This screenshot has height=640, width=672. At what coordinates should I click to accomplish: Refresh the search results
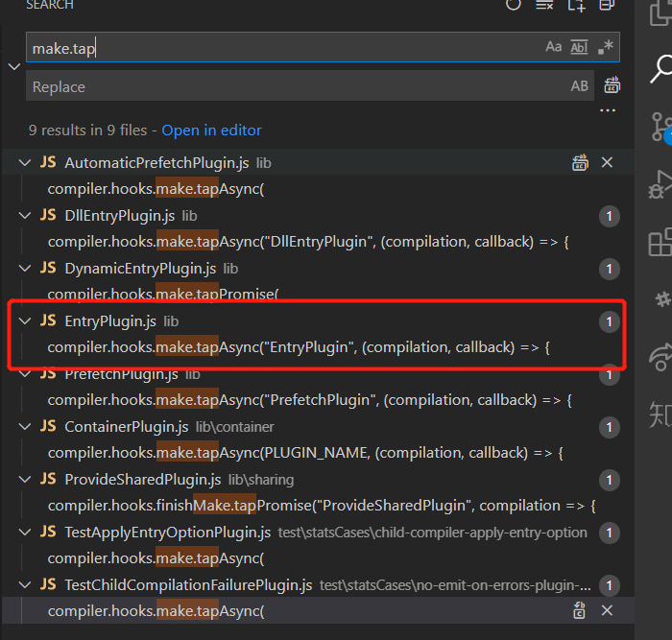tap(513, 5)
